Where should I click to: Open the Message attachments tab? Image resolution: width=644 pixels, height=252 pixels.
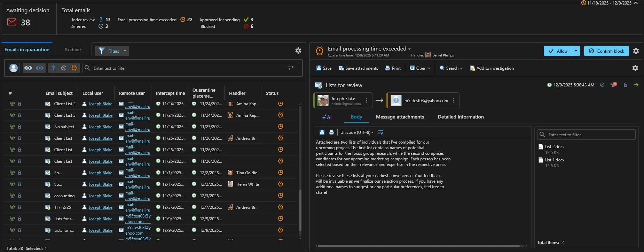(x=400, y=117)
